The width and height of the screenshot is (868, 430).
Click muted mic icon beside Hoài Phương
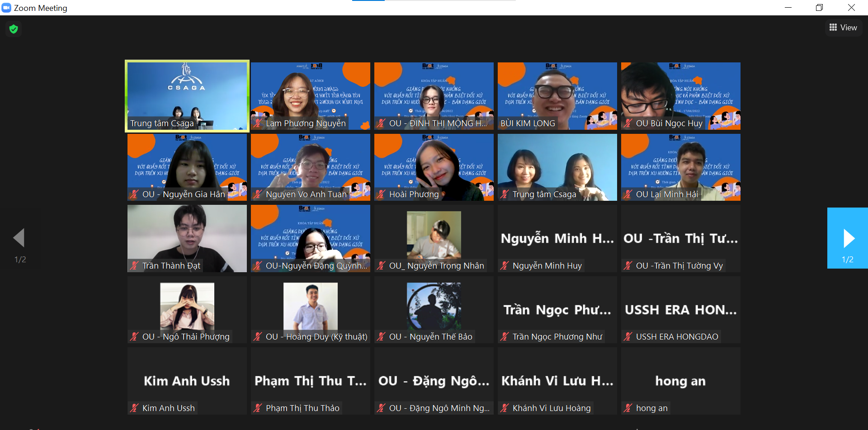(381, 194)
